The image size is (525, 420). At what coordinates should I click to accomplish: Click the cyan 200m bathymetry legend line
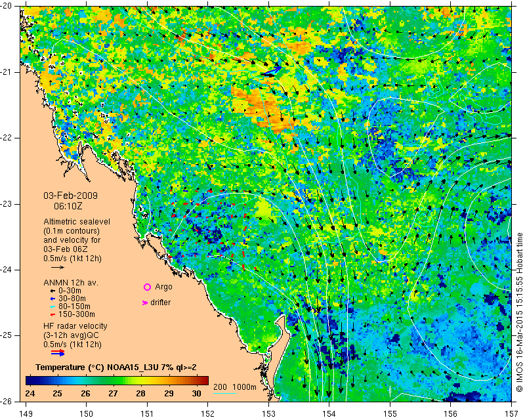224,393
